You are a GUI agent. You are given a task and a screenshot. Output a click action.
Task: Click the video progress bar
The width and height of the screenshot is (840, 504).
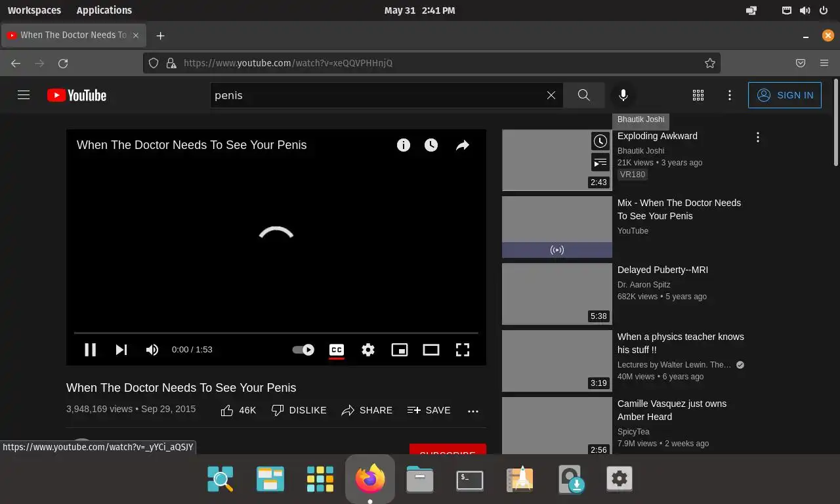pyautogui.click(x=276, y=333)
